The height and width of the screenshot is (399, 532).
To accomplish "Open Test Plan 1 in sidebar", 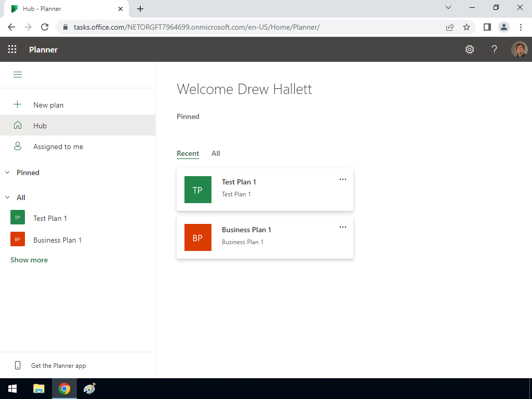I will (78, 218).
